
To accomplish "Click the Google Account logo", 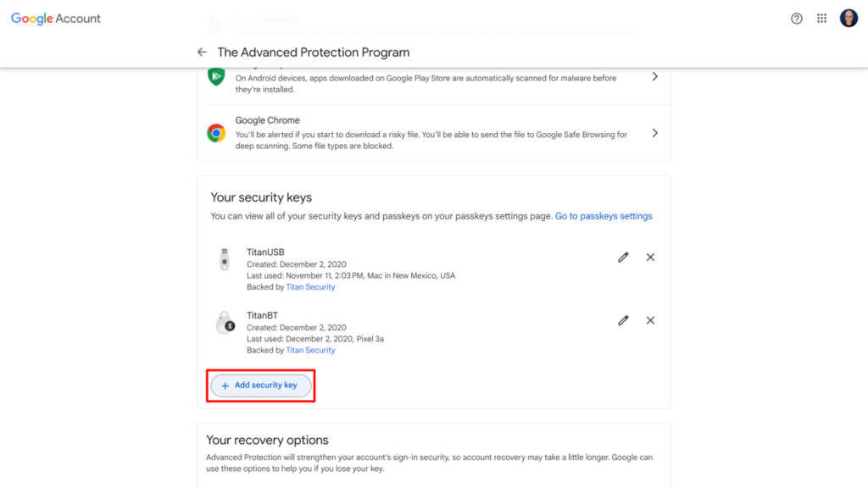I will tap(56, 18).
